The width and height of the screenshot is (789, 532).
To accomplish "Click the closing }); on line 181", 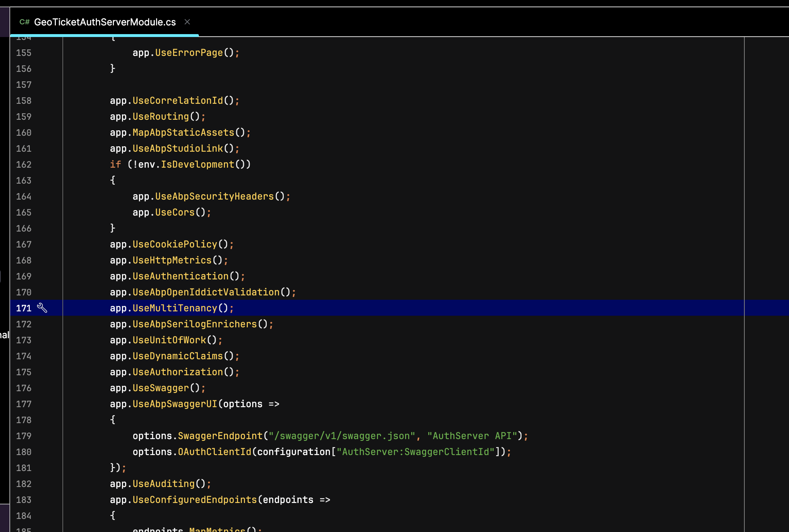I will click(118, 468).
